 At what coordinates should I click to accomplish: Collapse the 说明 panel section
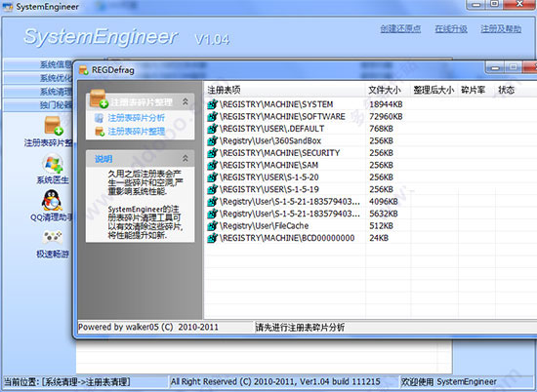click(x=186, y=158)
